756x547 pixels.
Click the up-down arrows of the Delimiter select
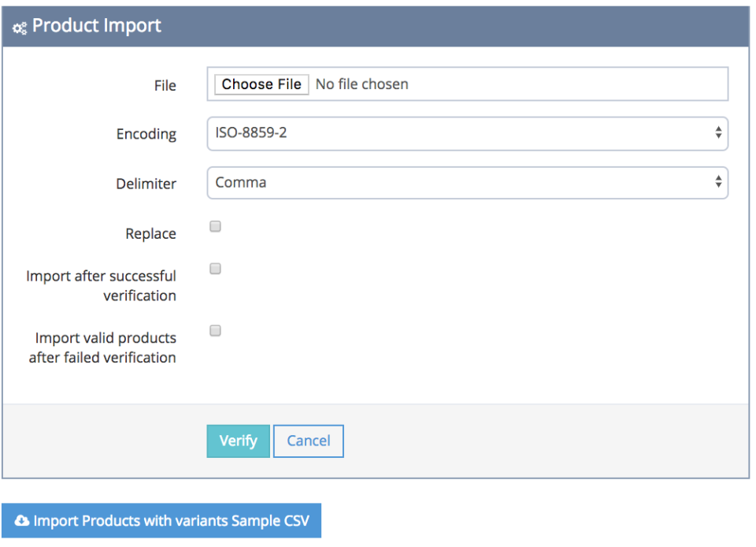pos(718,182)
